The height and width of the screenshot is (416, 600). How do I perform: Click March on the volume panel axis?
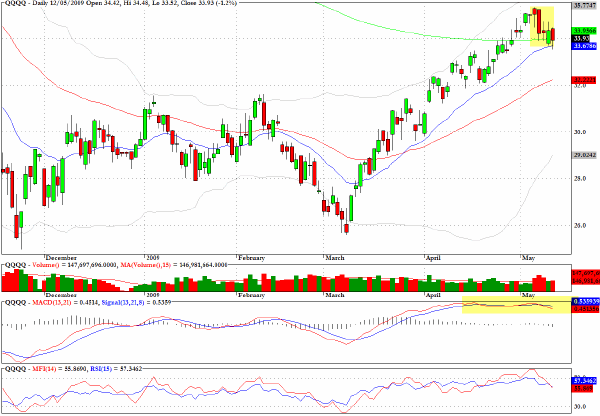pos(335,295)
